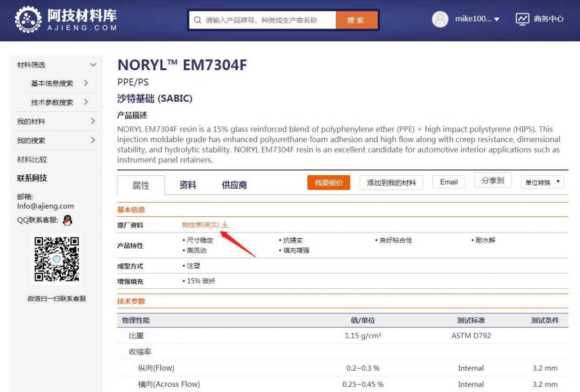
Task: Switch to the 资料 tab
Action: click(x=188, y=185)
